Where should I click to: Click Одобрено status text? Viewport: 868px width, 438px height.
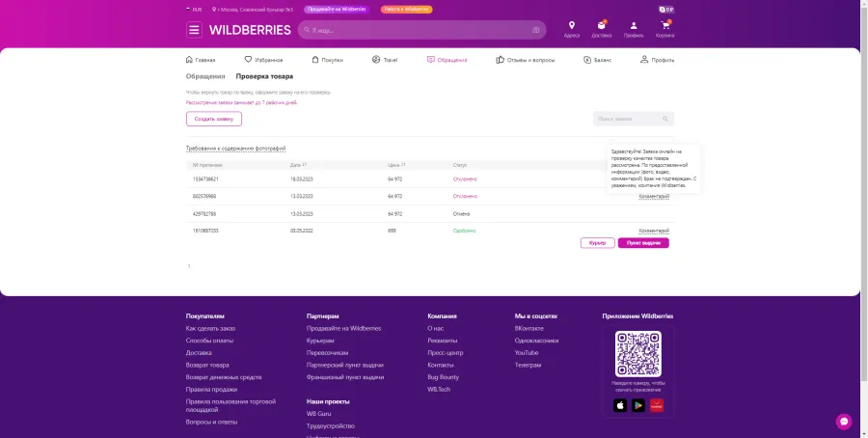point(465,231)
